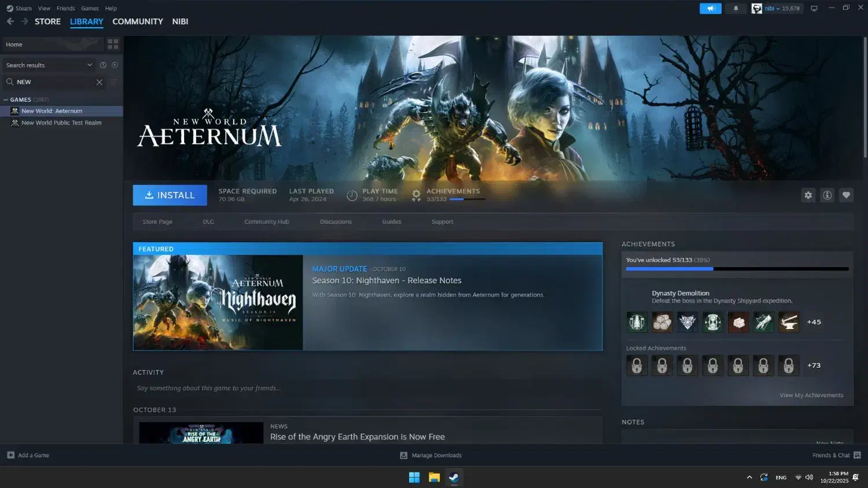Expand the Search results dropdown
The image size is (868, 488).
coord(90,65)
